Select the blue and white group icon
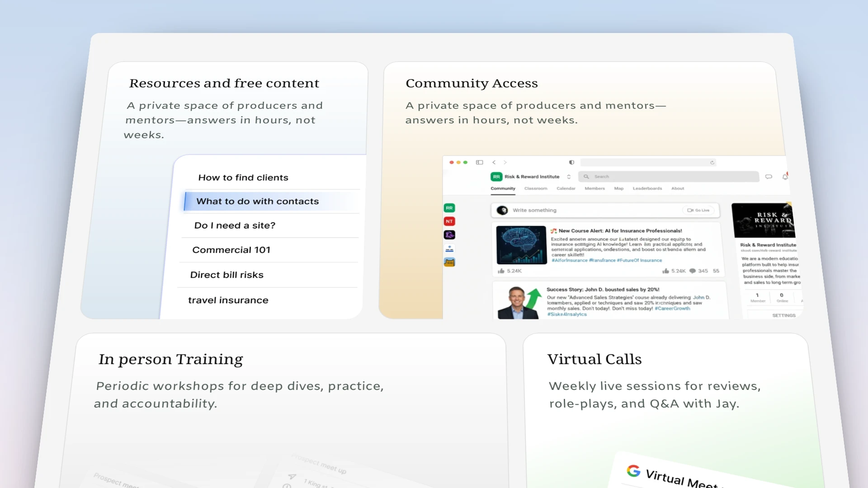 coord(449,249)
